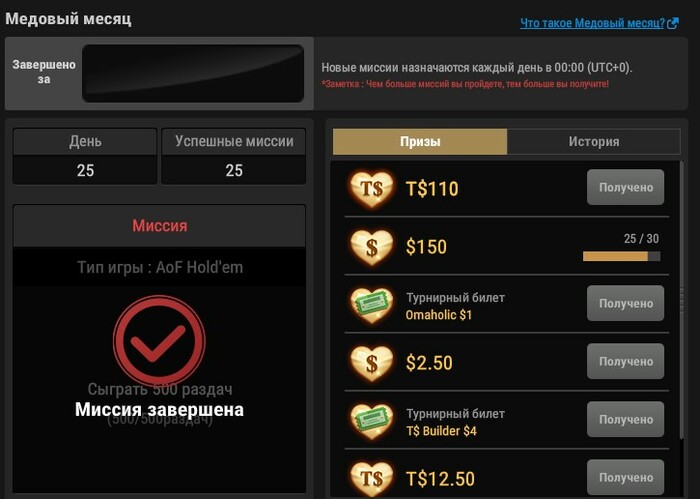
Task: Click the prize list vertical scrollbar
Action: [x=682, y=299]
